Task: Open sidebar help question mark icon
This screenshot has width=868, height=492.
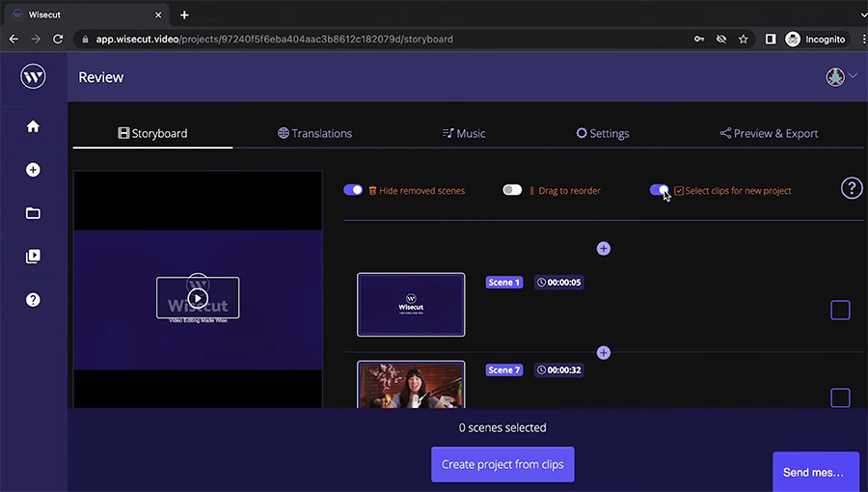Action: click(x=33, y=299)
